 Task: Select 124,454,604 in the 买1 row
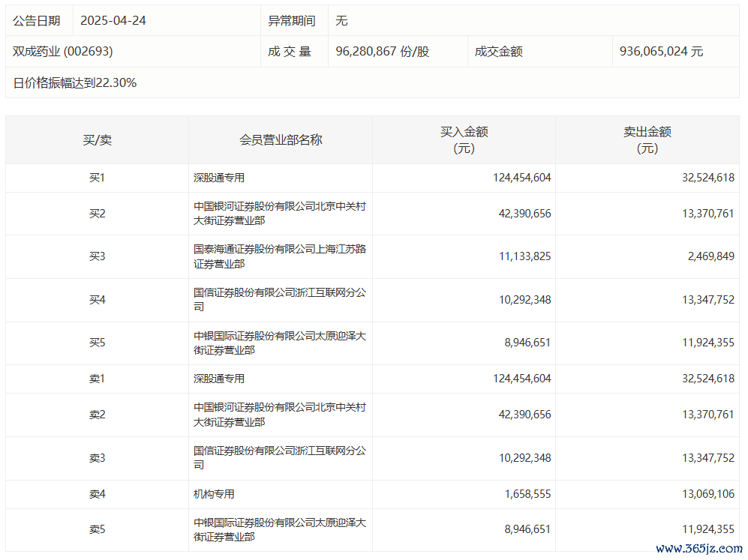[x=522, y=178]
